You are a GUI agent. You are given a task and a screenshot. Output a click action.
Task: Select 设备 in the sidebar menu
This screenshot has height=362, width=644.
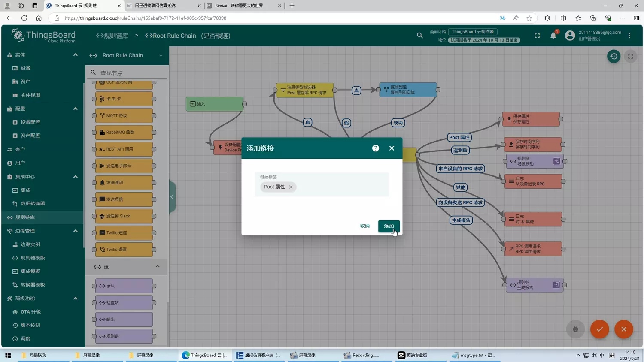(25, 68)
